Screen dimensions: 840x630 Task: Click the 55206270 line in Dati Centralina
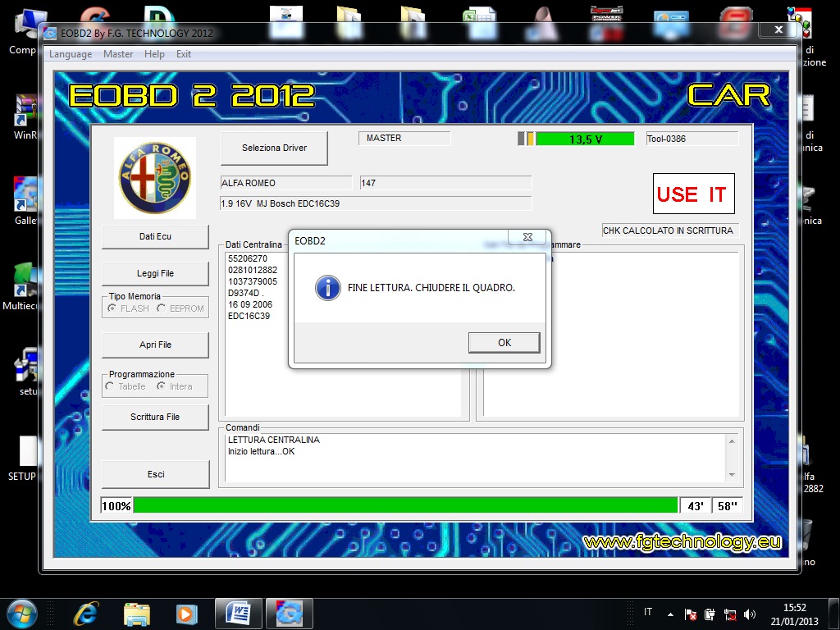click(248, 258)
